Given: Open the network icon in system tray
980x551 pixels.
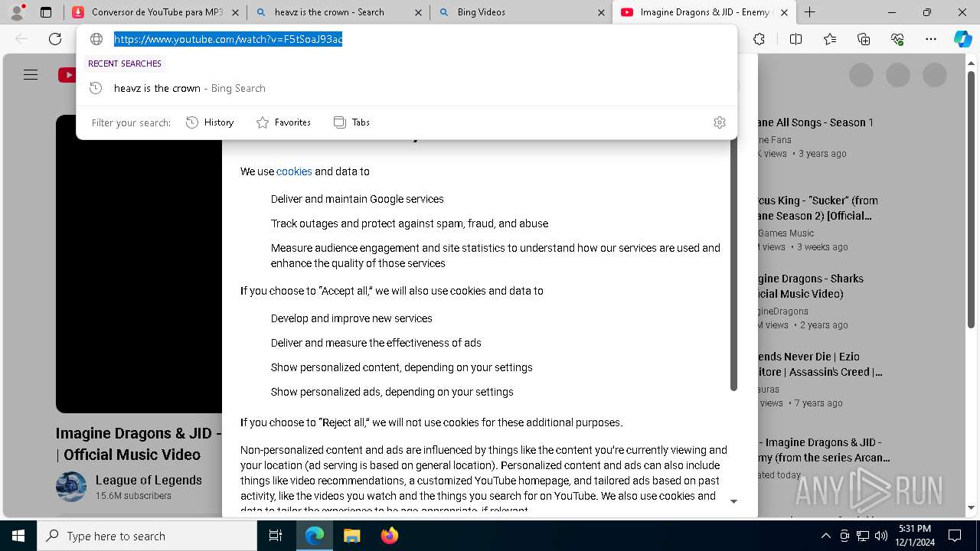Looking at the screenshot, I should point(863,536).
